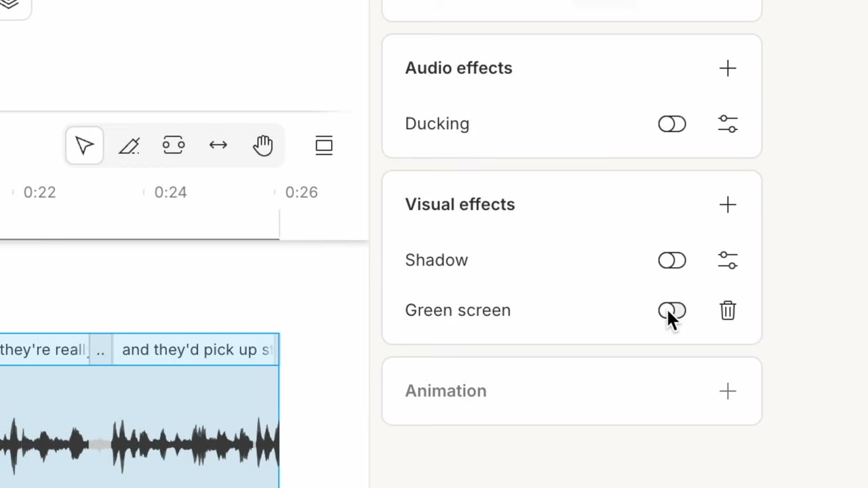
Task: Open Ducking settings sliders
Action: pos(728,124)
